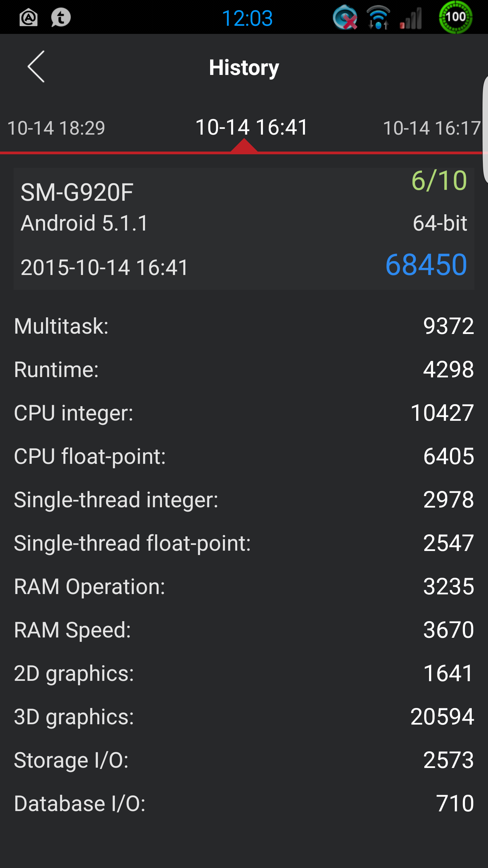Tap the 68450 total score

point(426,264)
